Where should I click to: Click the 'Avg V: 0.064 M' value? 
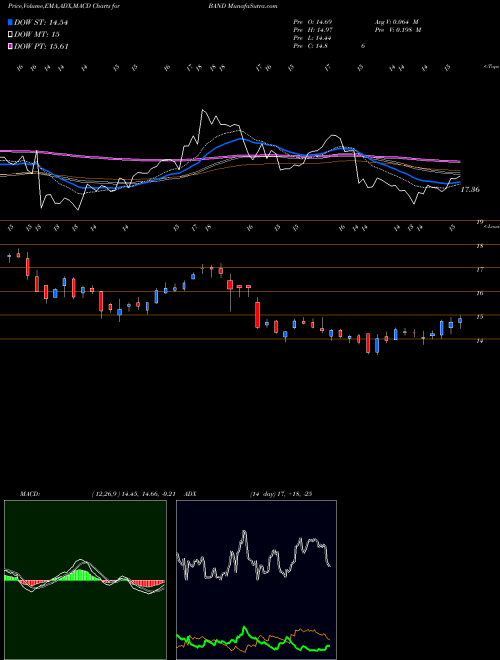pyautogui.click(x=396, y=22)
